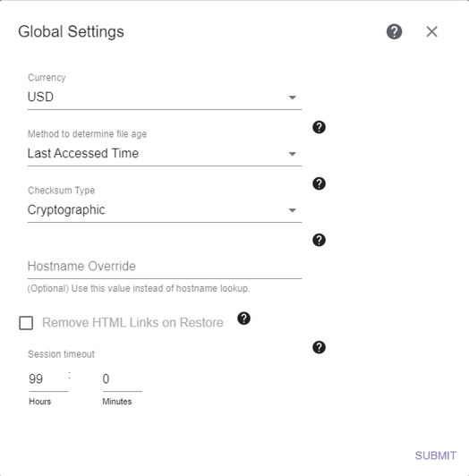Close the Global Settings dialog

[x=431, y=31]
